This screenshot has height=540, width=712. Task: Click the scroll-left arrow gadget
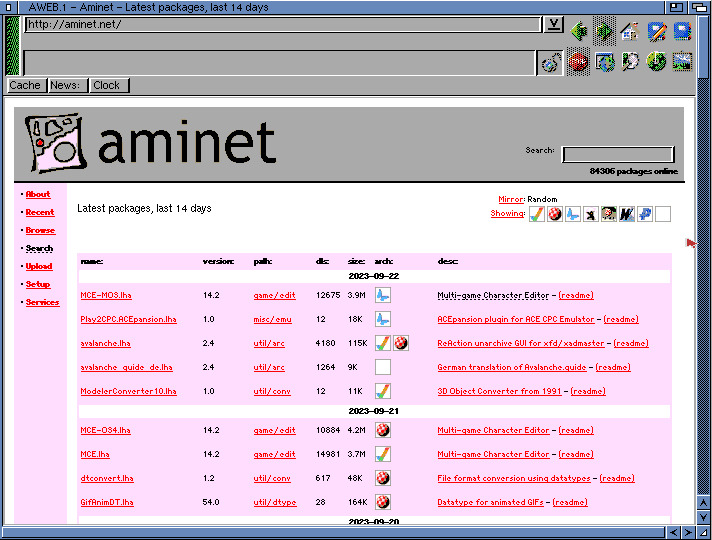point(673,532)
